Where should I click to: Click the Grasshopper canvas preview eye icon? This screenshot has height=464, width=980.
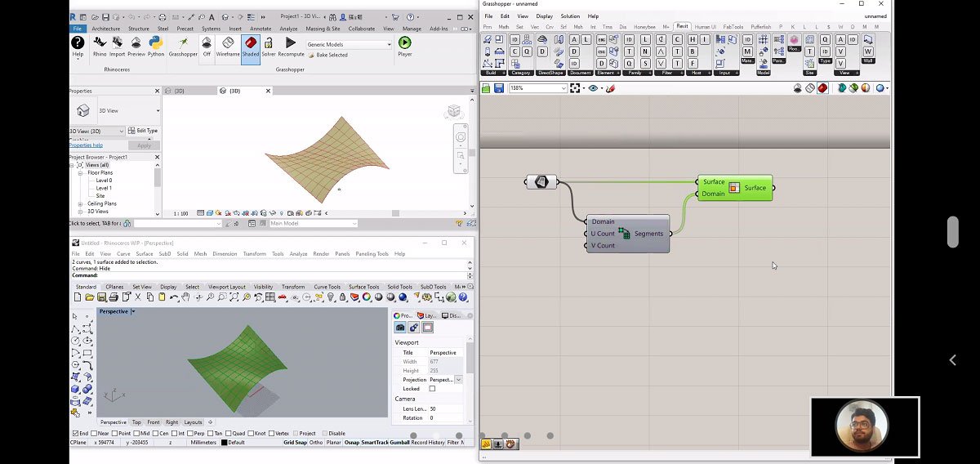[594, 88]
